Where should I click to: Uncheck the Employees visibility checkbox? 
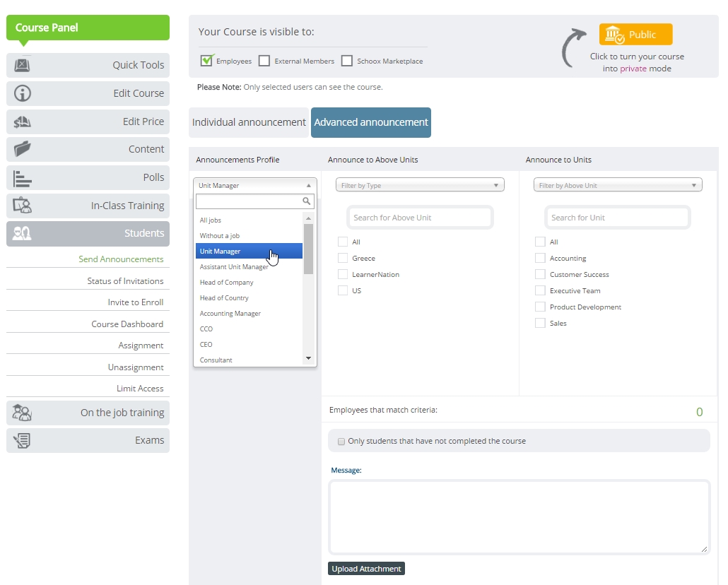(206, 61)
